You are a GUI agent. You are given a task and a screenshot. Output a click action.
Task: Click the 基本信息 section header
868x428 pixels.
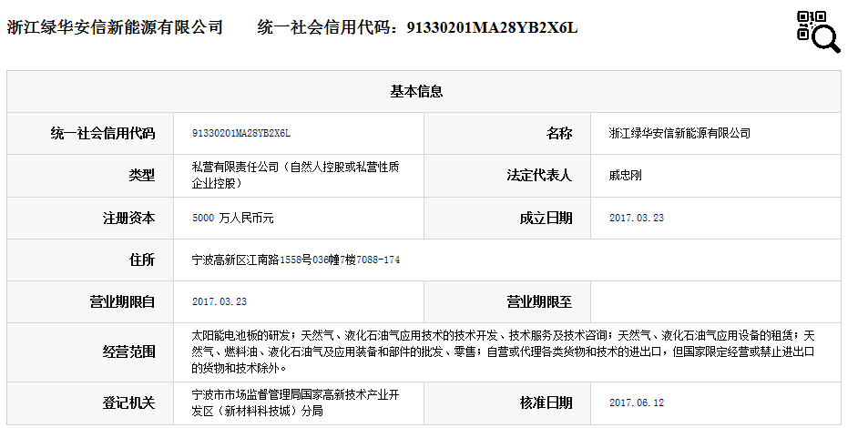coord(416,91)
